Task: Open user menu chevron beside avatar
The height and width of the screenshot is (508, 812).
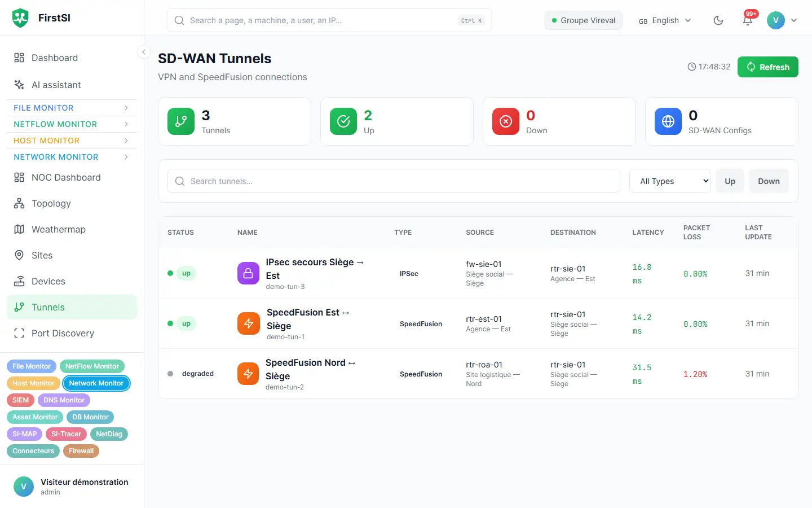Action: tap(794, 20)
